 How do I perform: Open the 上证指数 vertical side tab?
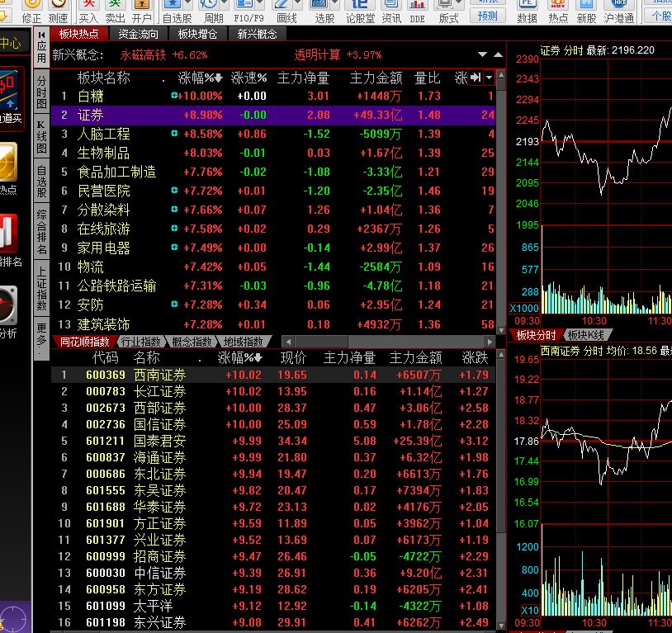click(41, 288)
